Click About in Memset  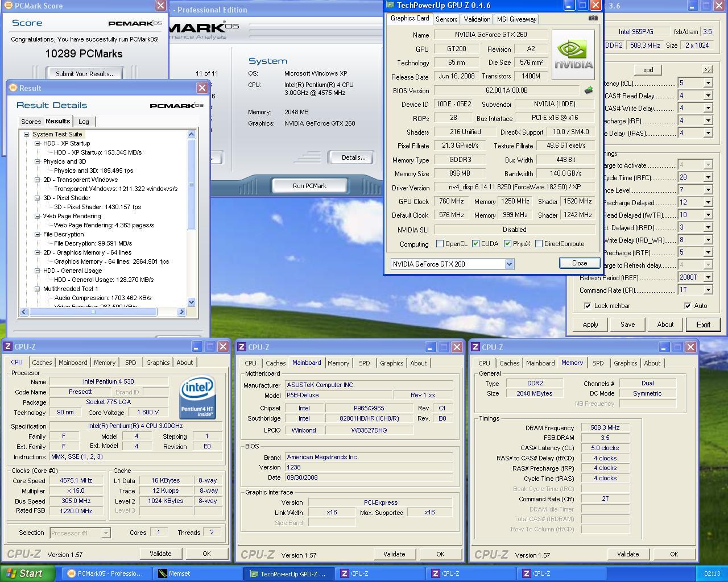pos(665,325)
